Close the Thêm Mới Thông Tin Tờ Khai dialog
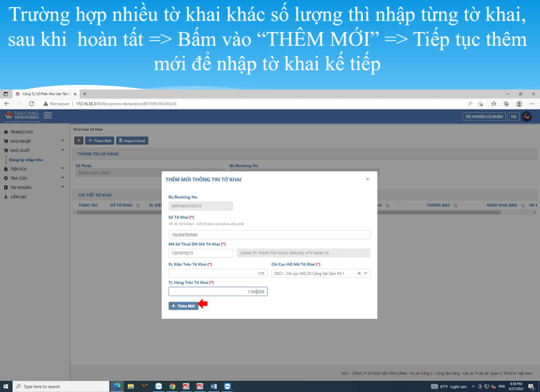 click(x=368, y=179)
